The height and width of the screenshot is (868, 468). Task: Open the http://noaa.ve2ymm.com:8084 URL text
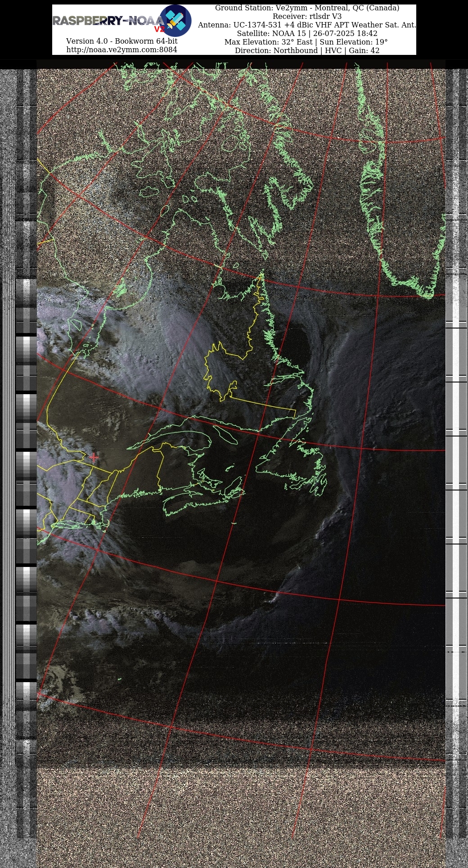point(122,49)
